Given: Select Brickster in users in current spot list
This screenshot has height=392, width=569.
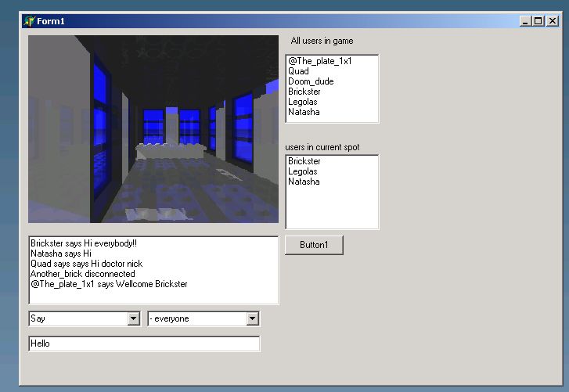Looking at the screenshot, I should point(304,161).
